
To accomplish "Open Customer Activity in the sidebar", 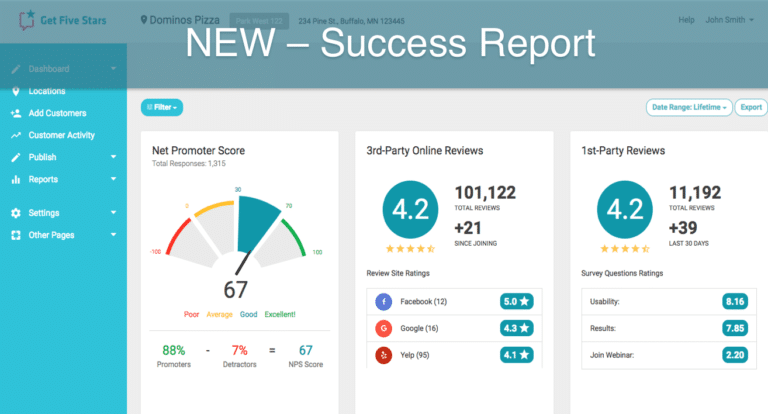I will [x=62, y=135].
